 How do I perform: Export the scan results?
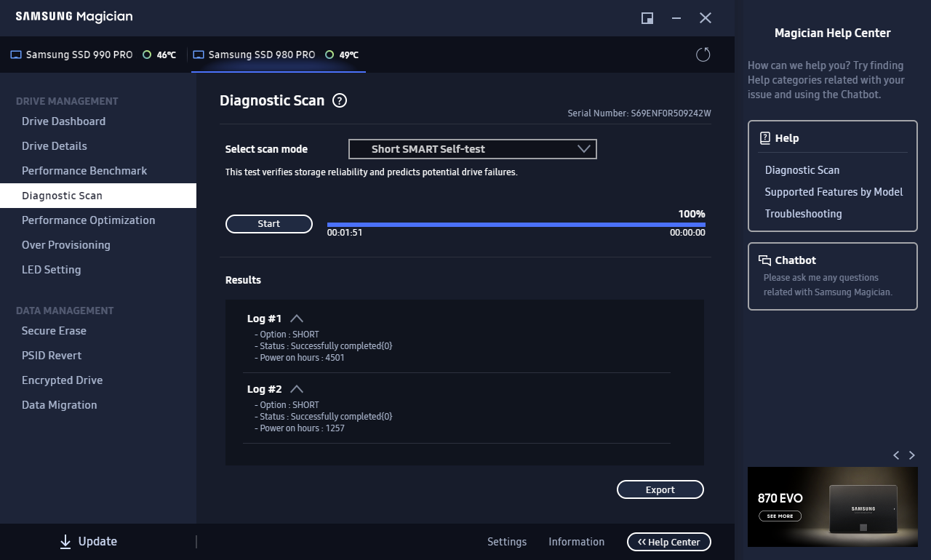coord(660,489)
